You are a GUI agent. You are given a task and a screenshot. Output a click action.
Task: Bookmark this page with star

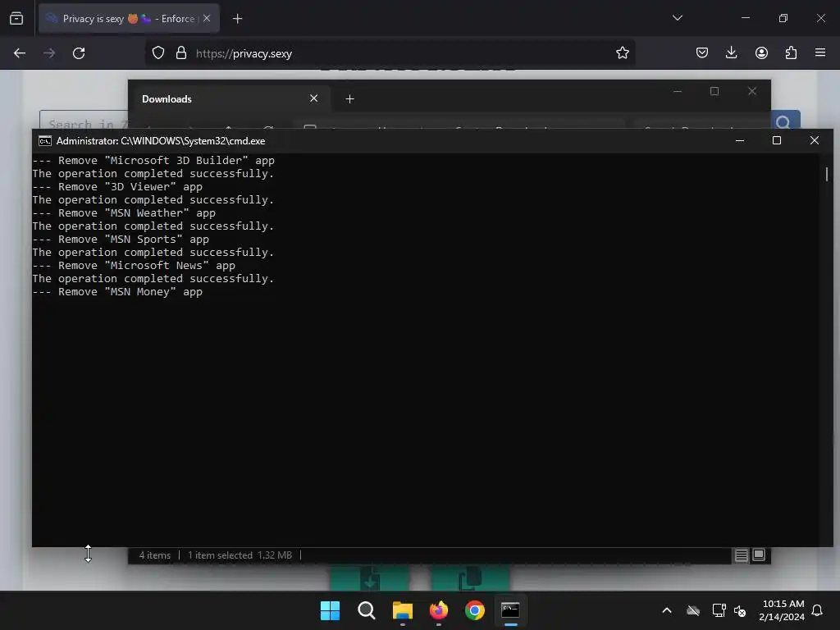coord(622,53)
